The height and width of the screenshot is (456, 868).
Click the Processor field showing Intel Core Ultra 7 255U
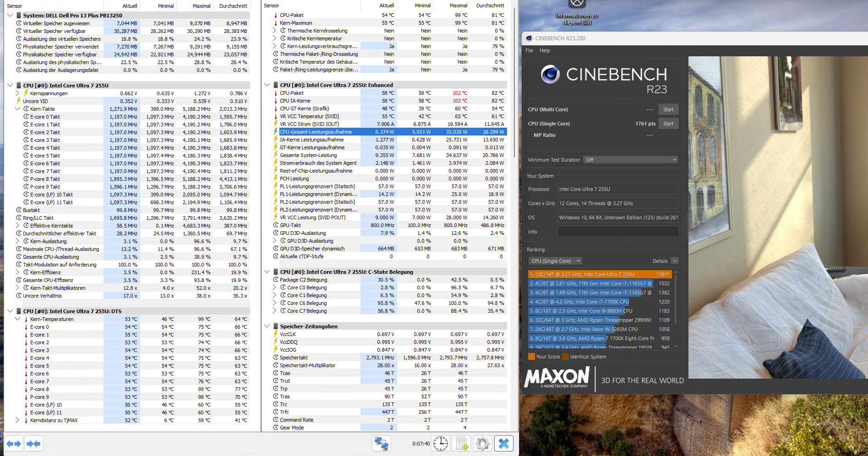[618, 189]
